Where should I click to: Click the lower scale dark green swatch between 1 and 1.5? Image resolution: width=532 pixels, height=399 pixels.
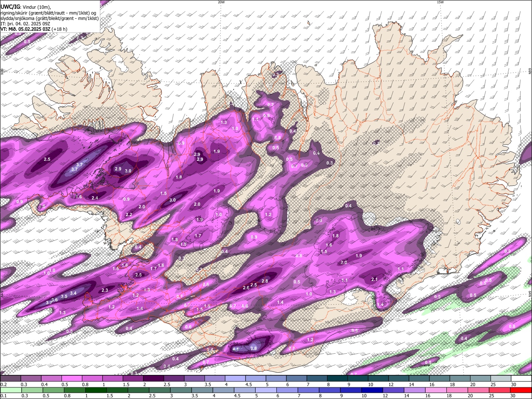pos(96,390)
